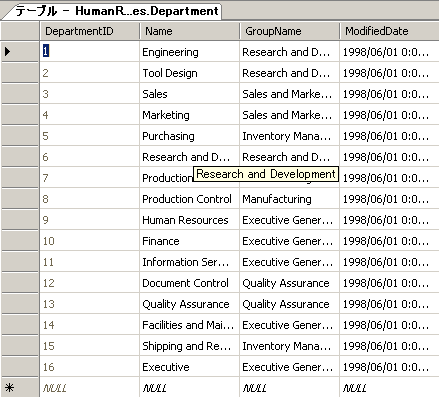
Task: Click ModifiedDate cell of Marketing row
Action: coord(389,115)
